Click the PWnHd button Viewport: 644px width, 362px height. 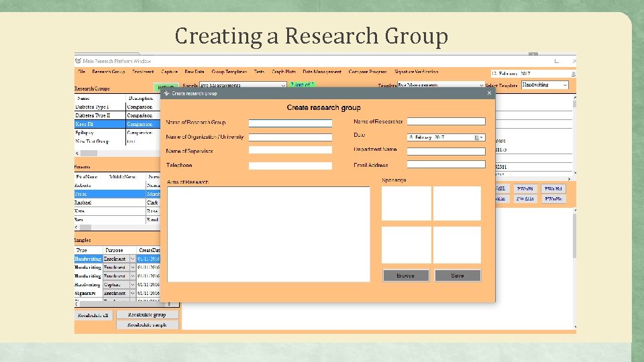coord(553,189)
